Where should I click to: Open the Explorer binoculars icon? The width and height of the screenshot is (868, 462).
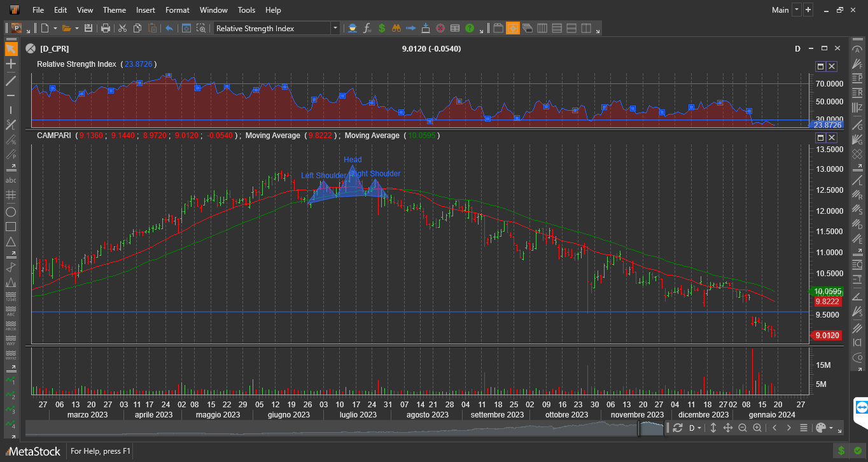[395, 28]
